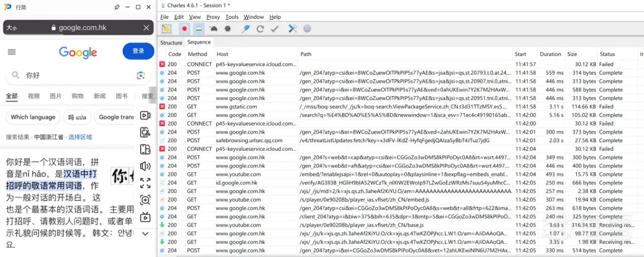The image size is (644, 257).
Task: Click the /search?q= path cell
Action: 405,115
